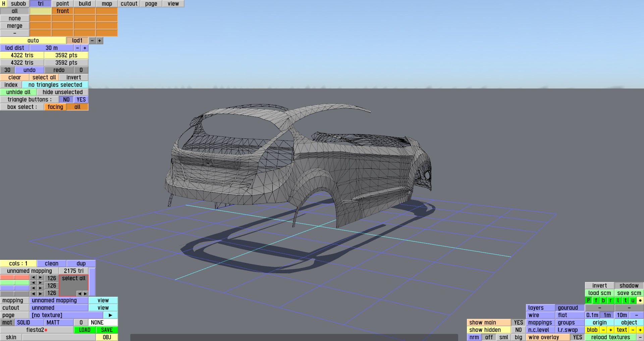Decrease text size with its minus button
The width and height of the screenshot is (644, 341).
click(x=633, y=330)
